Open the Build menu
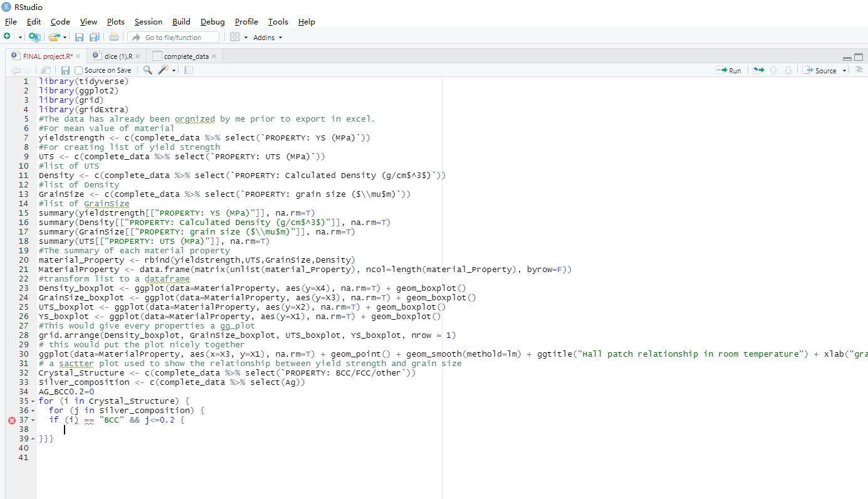This screenshot has height=499, width=868. click(181, 22)
